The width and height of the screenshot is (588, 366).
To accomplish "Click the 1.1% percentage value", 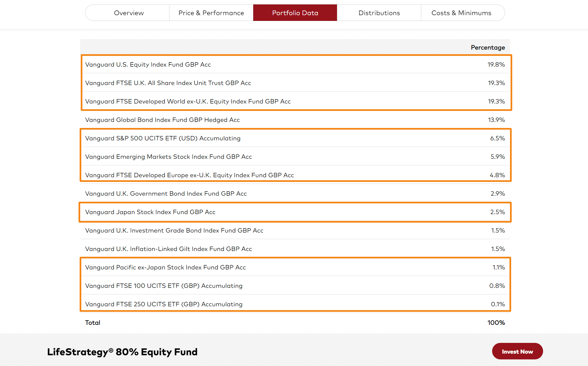I will point(498,267).
